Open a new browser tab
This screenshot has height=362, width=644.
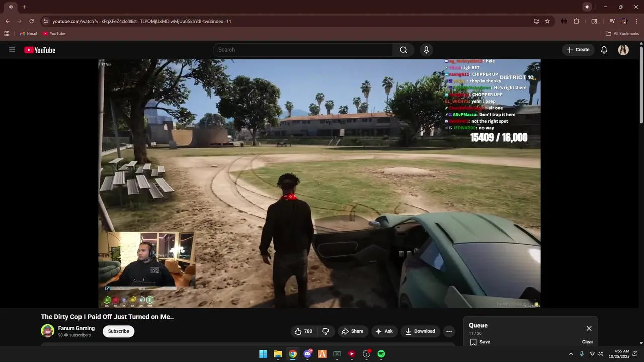tap(24, 7)
